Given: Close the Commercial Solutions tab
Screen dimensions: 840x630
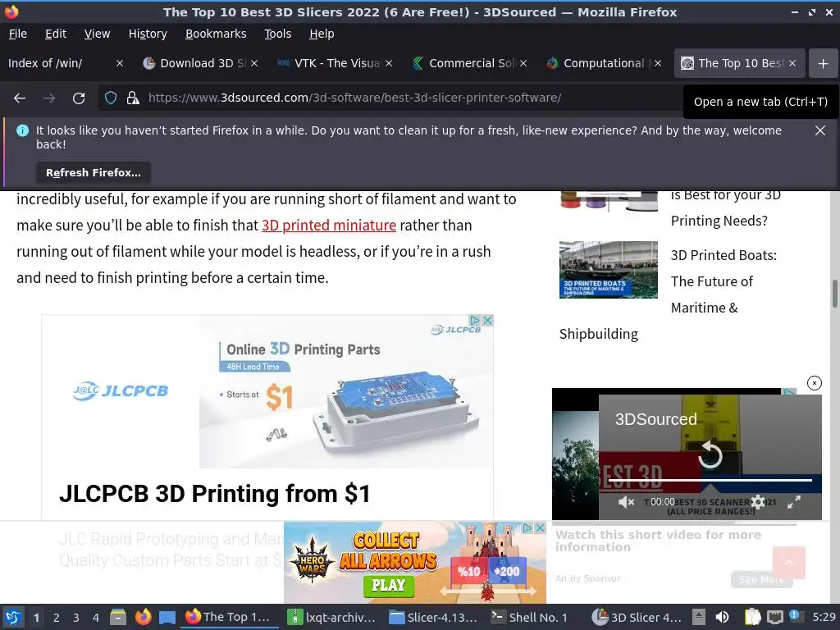Looking at the screenshot, I should point(523,63).
